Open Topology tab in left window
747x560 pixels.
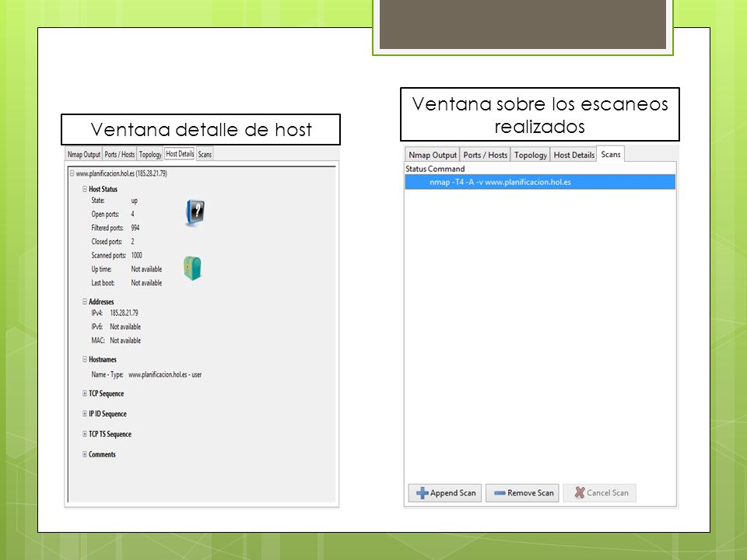coord(150,154)
